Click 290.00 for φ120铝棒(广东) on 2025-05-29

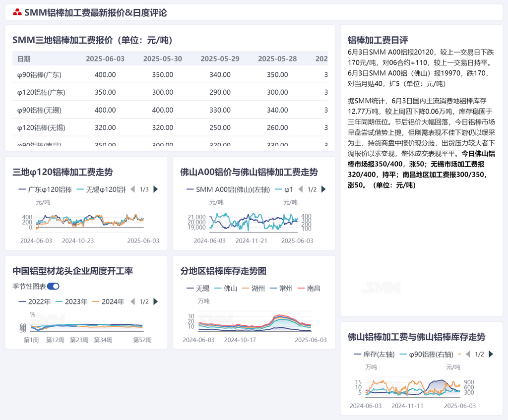click(x=220, y=92)
